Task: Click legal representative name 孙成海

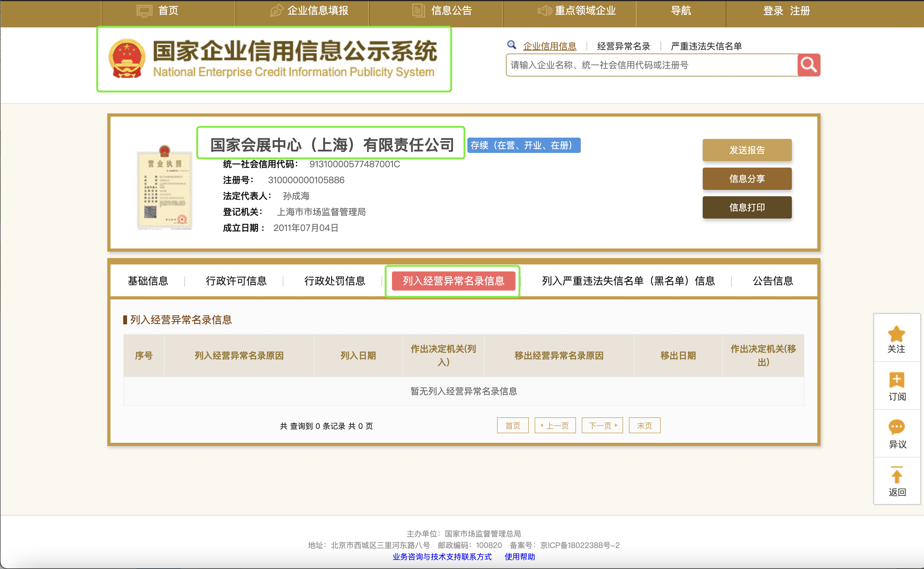Action: 296,196
